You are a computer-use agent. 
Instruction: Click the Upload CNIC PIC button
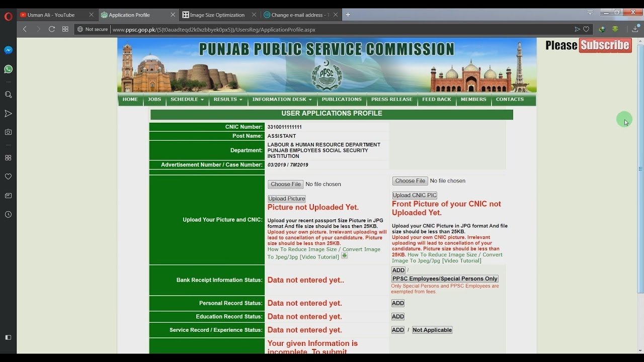click(414, 195)
